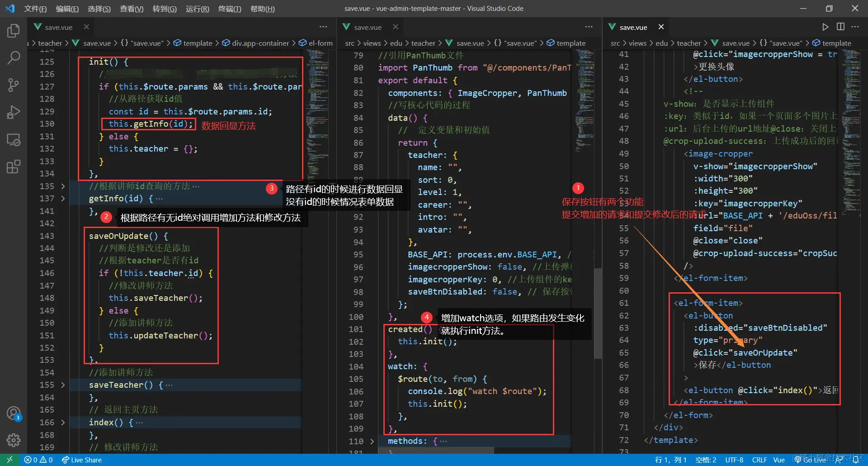Open more actions for the right editor group
868x466 pixels.
coord(855,27)
